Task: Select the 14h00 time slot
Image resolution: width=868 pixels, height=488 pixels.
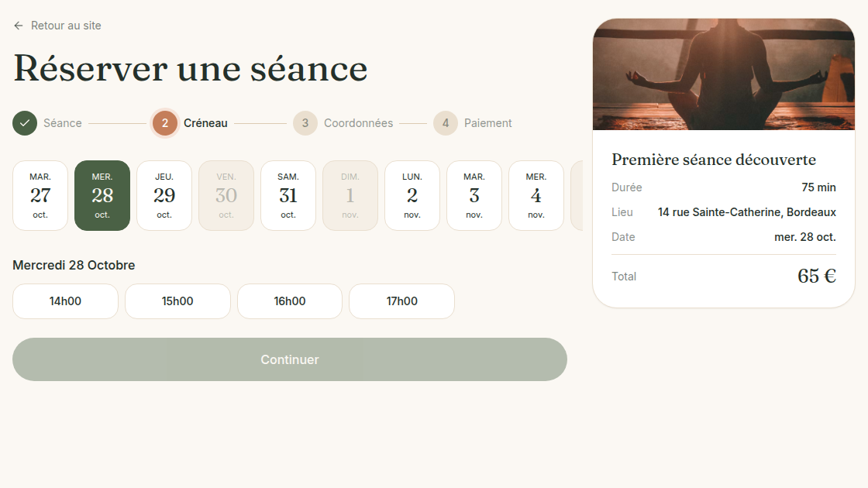Action: click(65, 301)
